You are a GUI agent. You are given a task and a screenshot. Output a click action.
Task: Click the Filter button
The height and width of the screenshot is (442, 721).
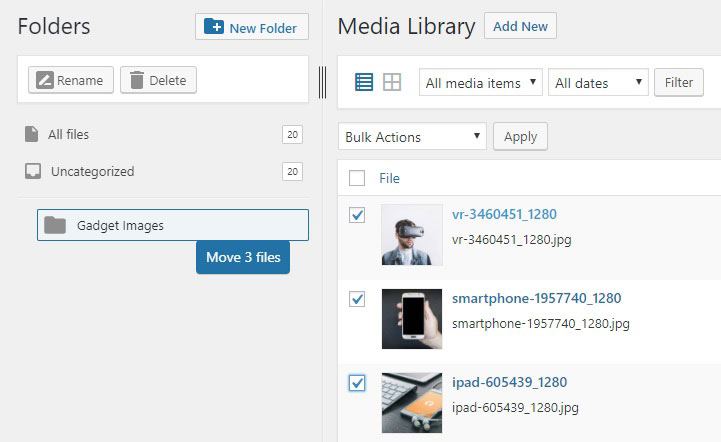point(679,82)
